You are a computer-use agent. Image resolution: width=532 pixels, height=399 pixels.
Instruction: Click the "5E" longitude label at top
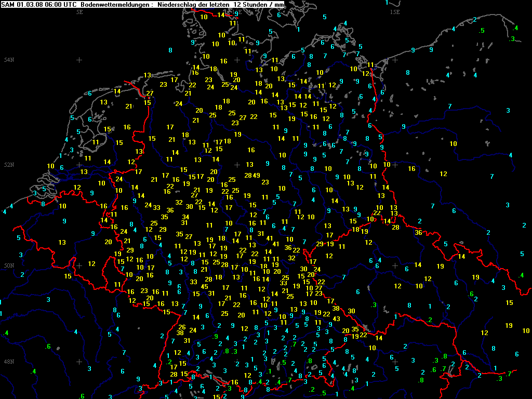click(x=79, y=11)
